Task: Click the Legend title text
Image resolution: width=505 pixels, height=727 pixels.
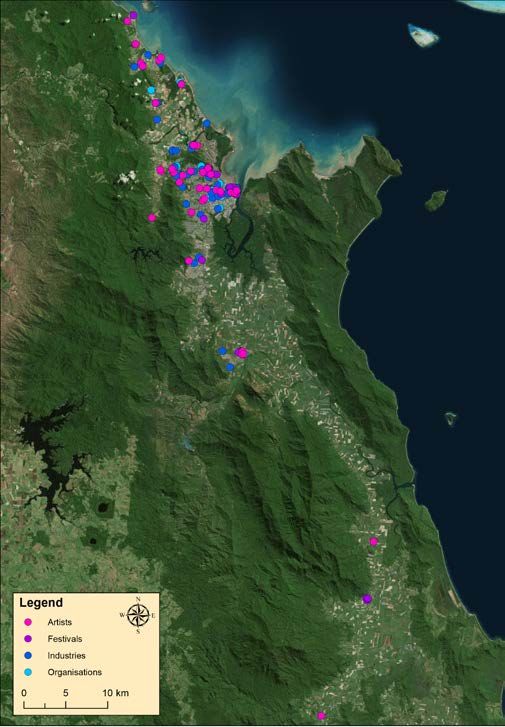Action: (x=41, y=603)
